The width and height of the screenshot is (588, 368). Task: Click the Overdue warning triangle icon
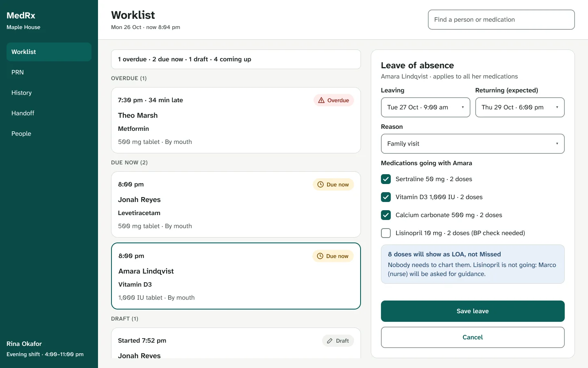(321, 100)
